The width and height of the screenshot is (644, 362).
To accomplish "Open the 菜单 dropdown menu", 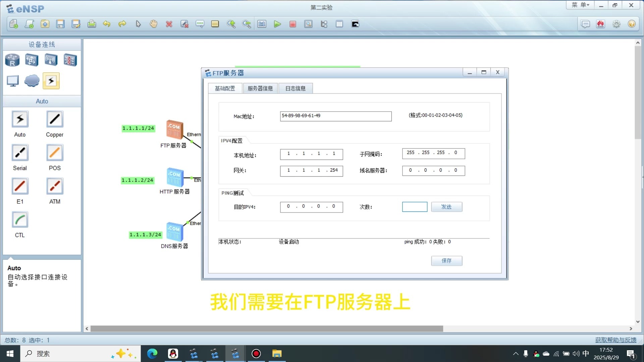I will tap(580, 5).
